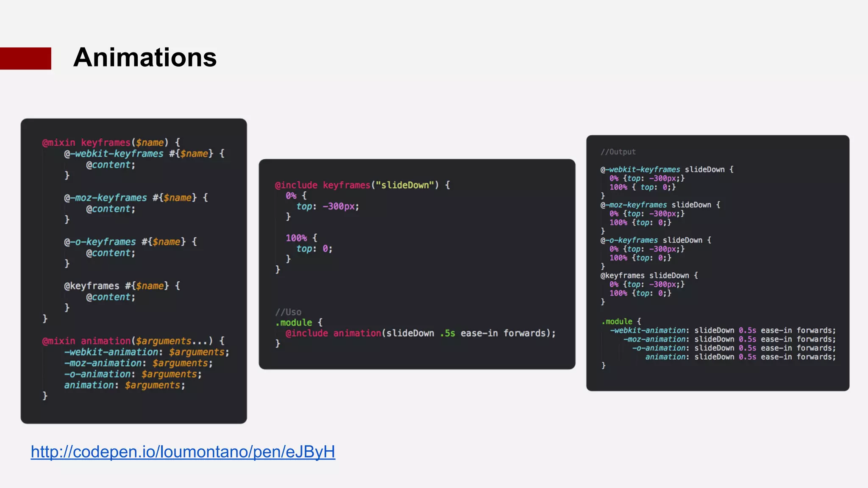Click the mixin keyframes code screenshot

[134, 271]
